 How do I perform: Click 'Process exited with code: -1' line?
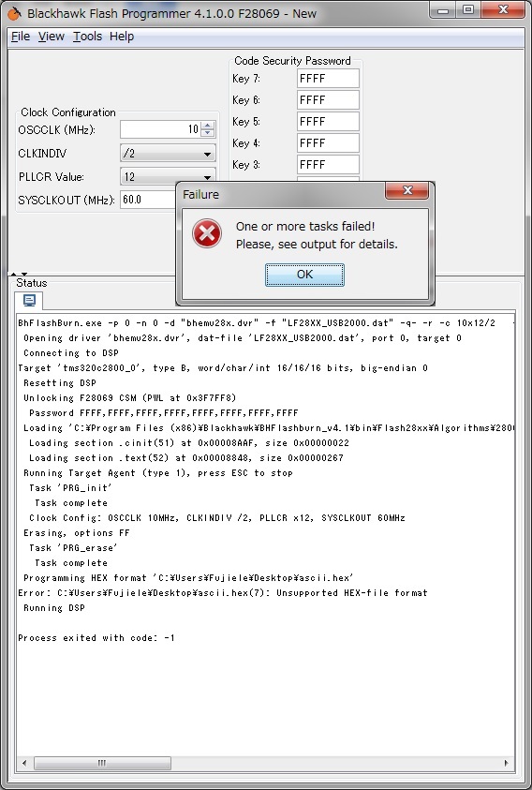96,638
